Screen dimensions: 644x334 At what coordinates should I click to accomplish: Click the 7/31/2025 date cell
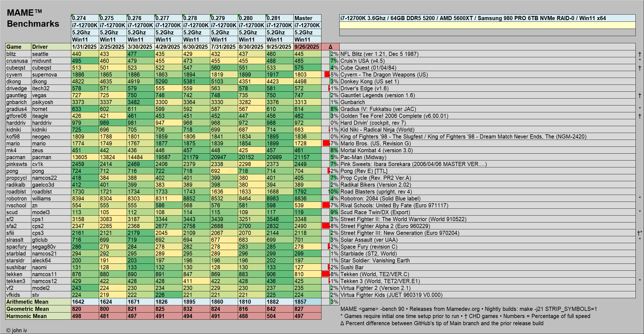click(x=224, y=47)
